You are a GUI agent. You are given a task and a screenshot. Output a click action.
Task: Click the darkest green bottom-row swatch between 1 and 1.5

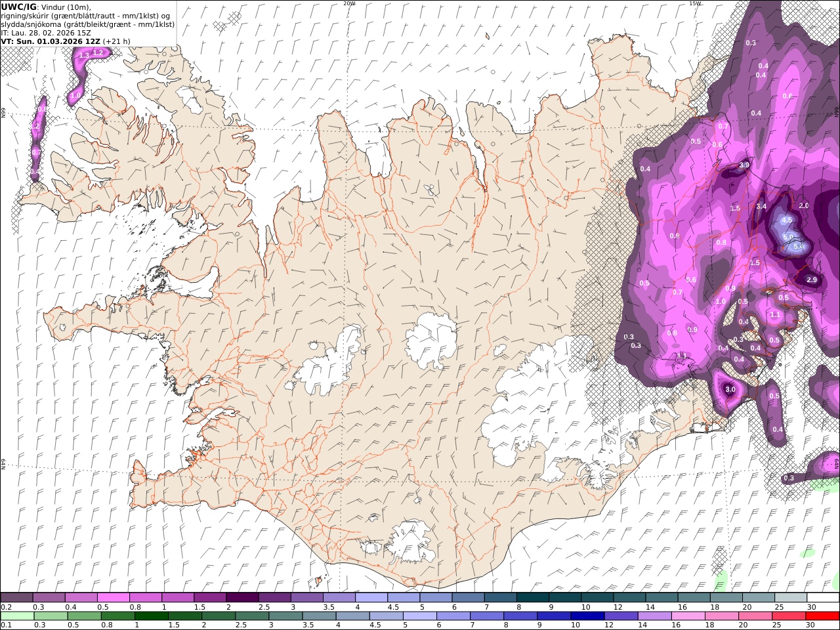click(x=151, y=616)
